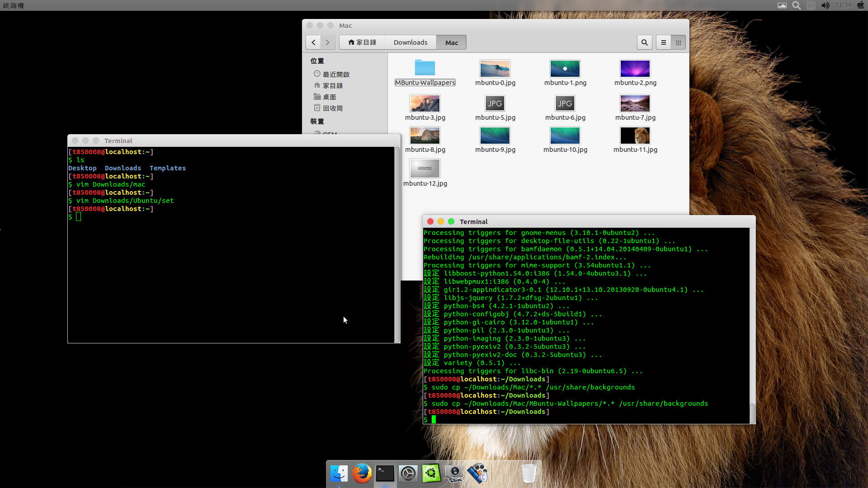Image resolution: width=868 pixels, height=488 pixels.
Task: Select the mbuntu-1.png thumbnail
Action: 565,69
